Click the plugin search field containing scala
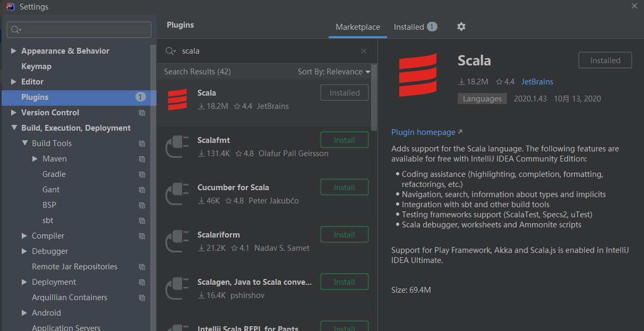This screenshot has width=644, height=331. click(x=268, y=51)
